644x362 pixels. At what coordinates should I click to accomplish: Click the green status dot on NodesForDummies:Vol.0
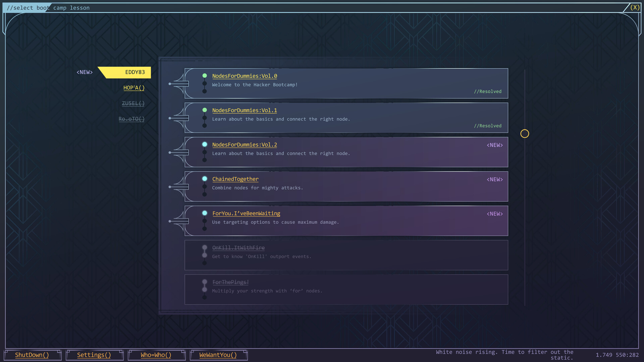[x=205, y=75]
